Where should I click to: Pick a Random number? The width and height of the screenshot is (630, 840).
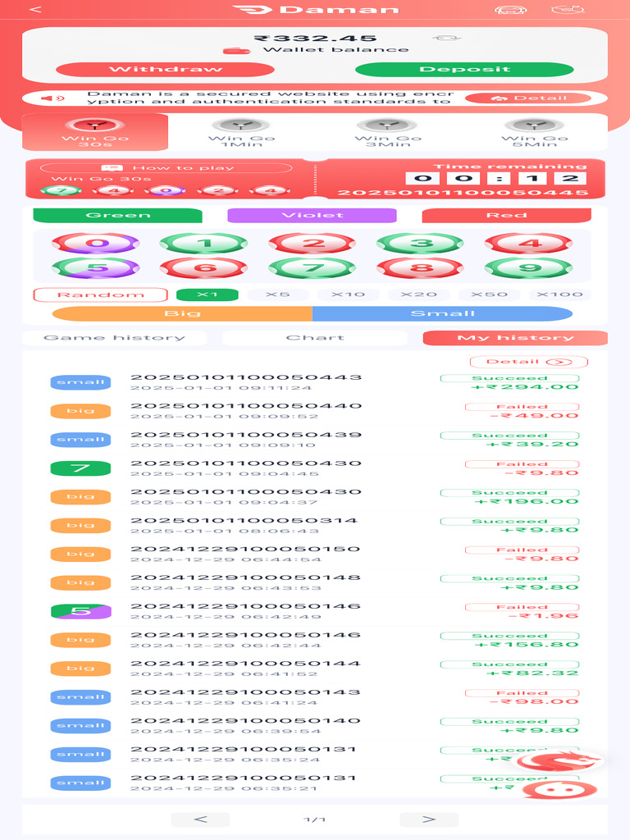tap(100, 294)
